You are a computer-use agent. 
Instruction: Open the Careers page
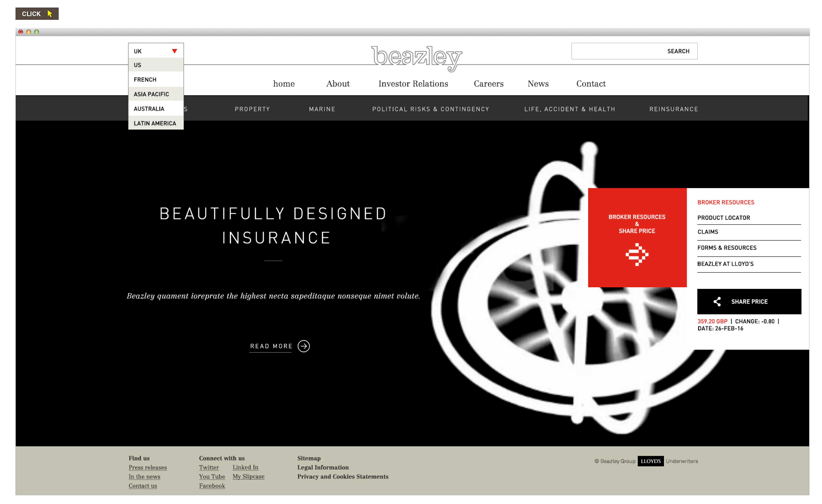click(x=488, y=84)
